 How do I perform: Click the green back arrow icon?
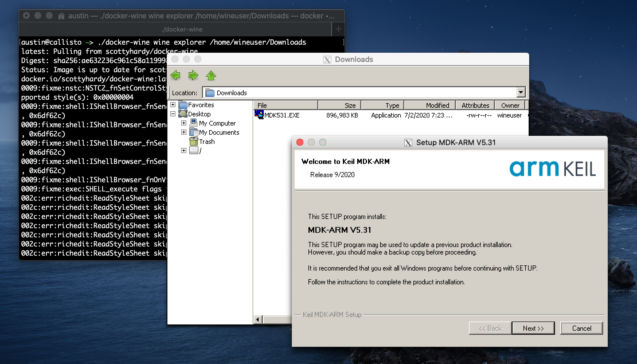pyautogui.click(x=175, y=75)
